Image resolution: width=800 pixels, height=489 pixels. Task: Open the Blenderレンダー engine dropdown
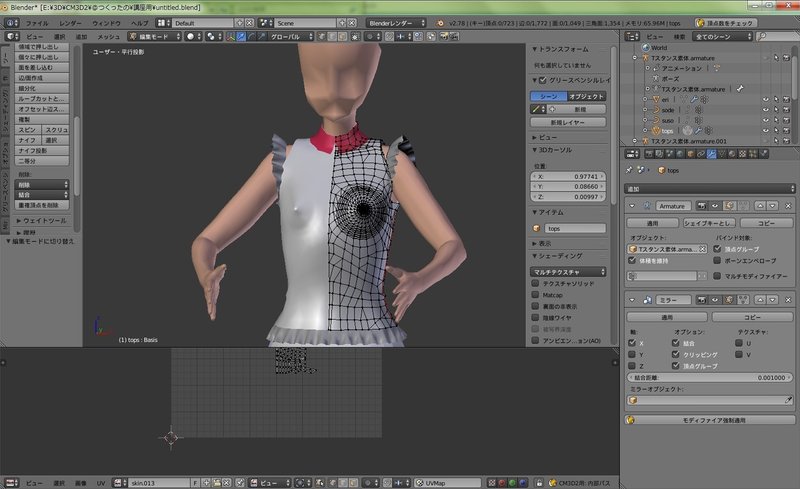click(396, 23)
